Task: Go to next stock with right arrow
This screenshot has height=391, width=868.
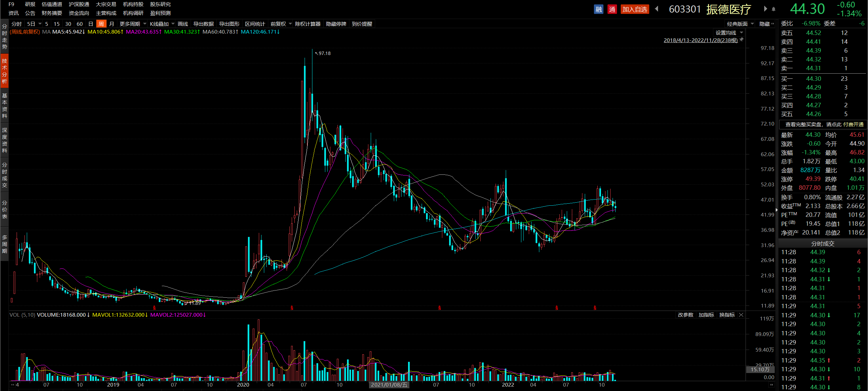Action: (x=765, y=9)
